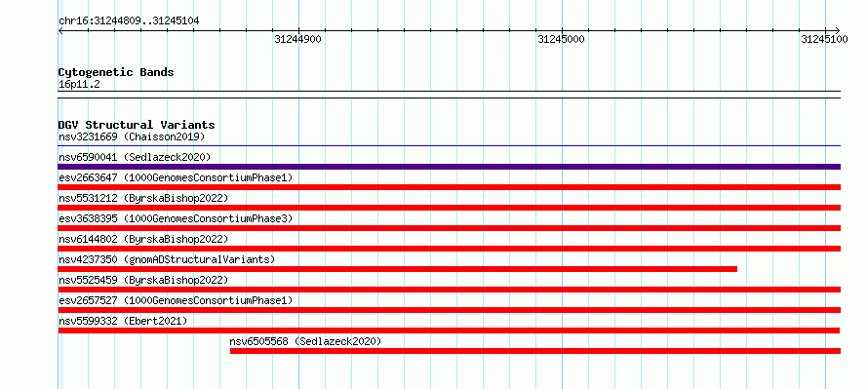Click the nsv3231669 (Chaisson2019) variant label
The width and height of the screenshot is (868, 389).
132,136
